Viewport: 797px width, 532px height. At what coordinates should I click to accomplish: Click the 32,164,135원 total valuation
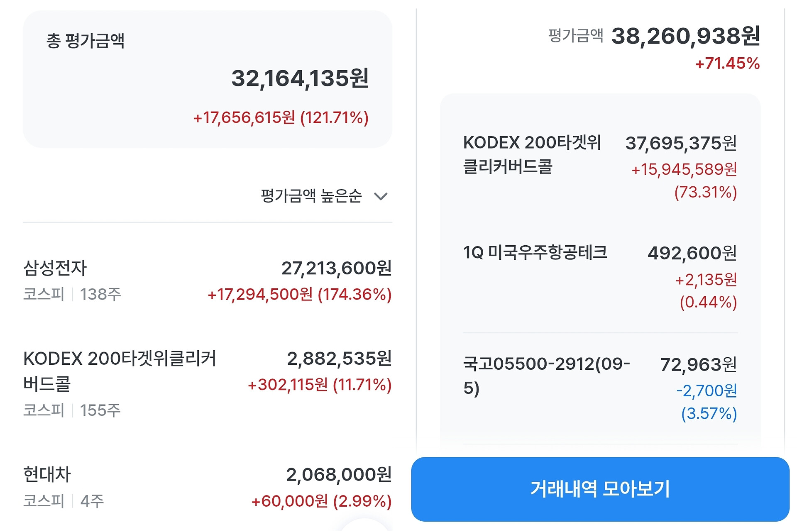(300, 78)
